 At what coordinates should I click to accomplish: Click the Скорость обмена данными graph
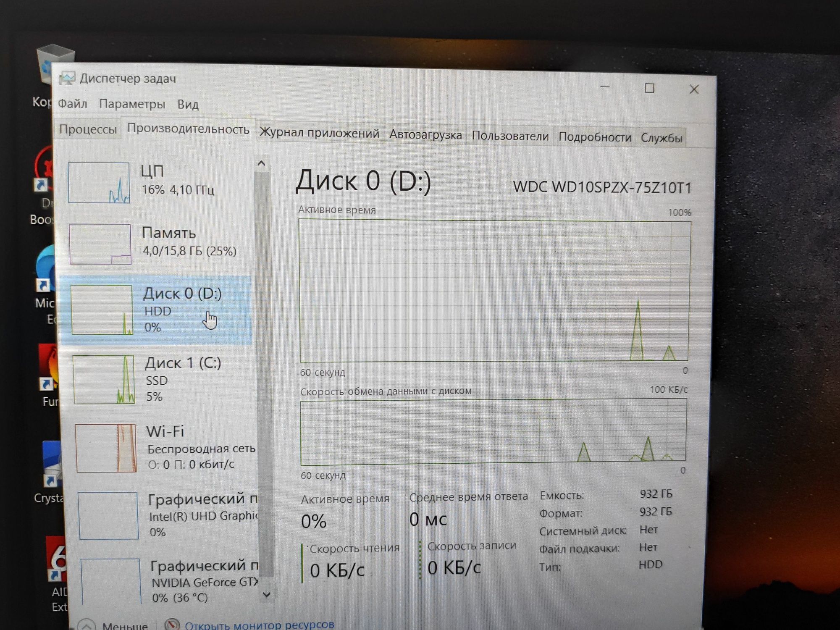493,432
